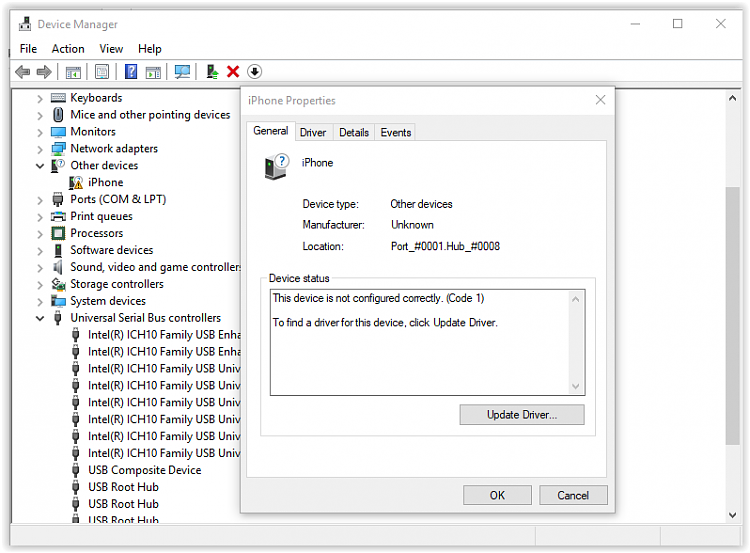Viewport: 750px width, 553px height.
Task: Click the Show/Hide console tree toolbar icon
Action: coord(73,72)
